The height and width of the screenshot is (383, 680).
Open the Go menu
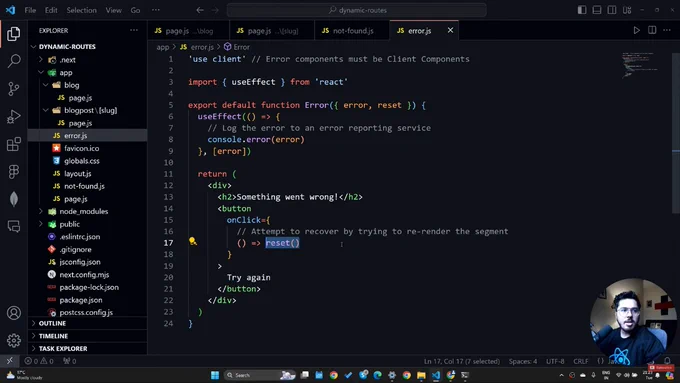pyautogui.click(x=135, y=10)
